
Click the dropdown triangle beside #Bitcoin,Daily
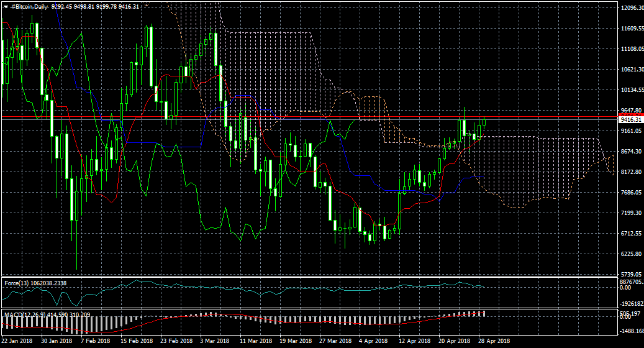click(x=6, y=7)
